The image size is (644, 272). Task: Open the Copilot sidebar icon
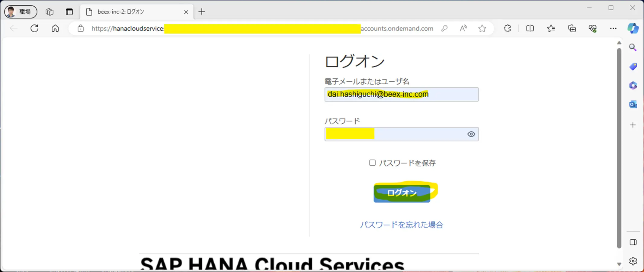click(633, 28)
